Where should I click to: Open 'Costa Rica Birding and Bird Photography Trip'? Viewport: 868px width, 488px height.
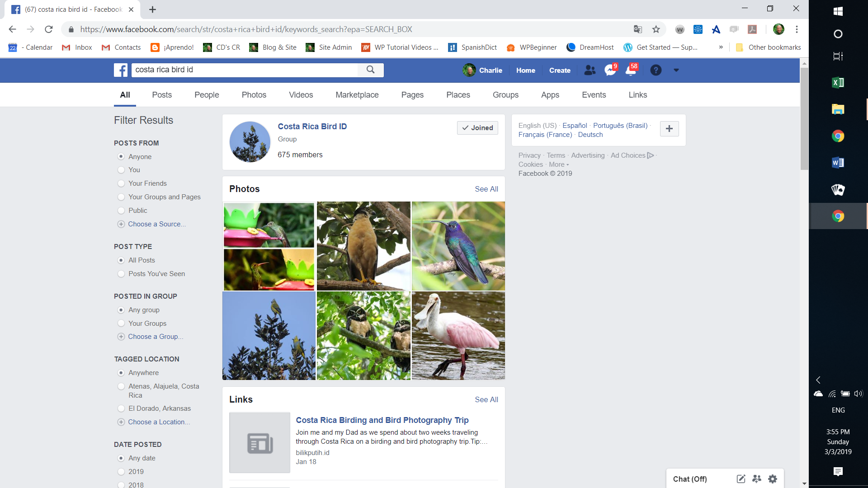[382, 420]
